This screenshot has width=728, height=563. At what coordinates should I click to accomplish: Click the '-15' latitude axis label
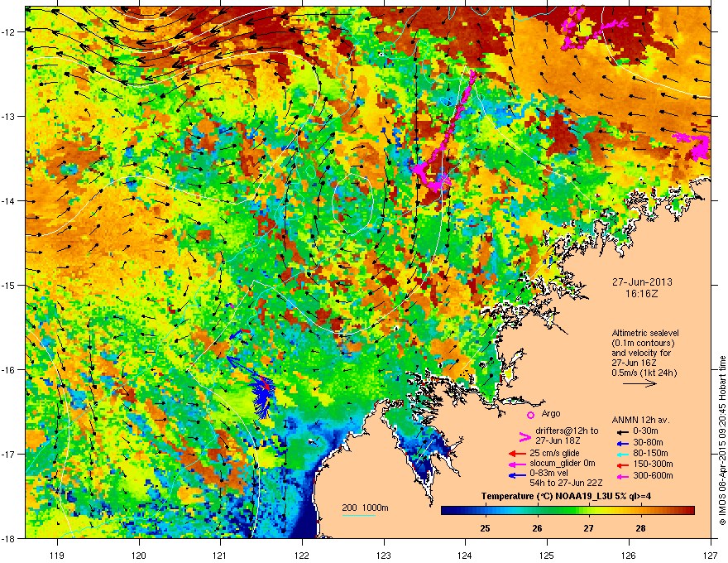pyautogui.click(x=8, y=285)
